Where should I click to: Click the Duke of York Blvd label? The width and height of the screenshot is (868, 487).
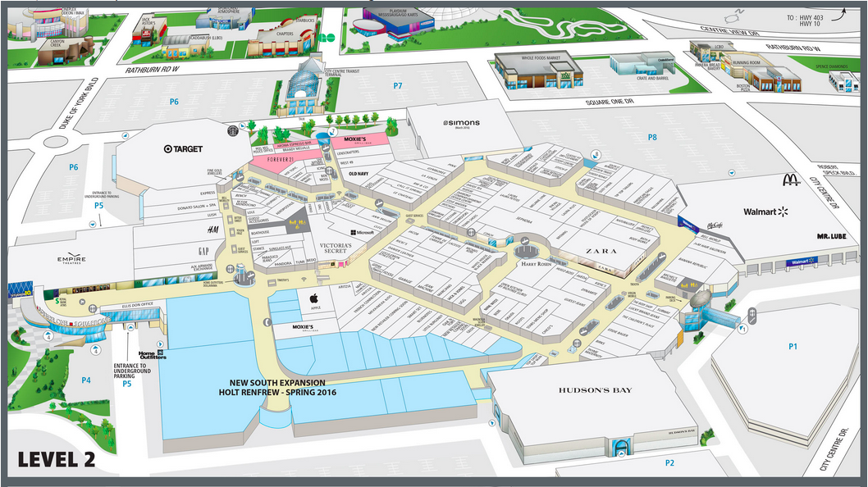tap(78, 103)
